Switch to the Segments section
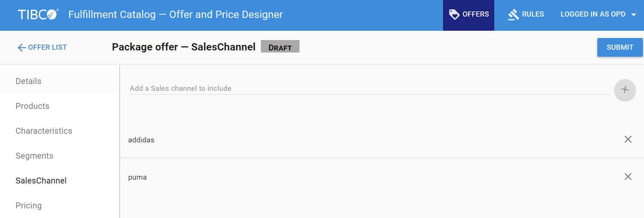The image size is (644, 218). tap(35, 156)
